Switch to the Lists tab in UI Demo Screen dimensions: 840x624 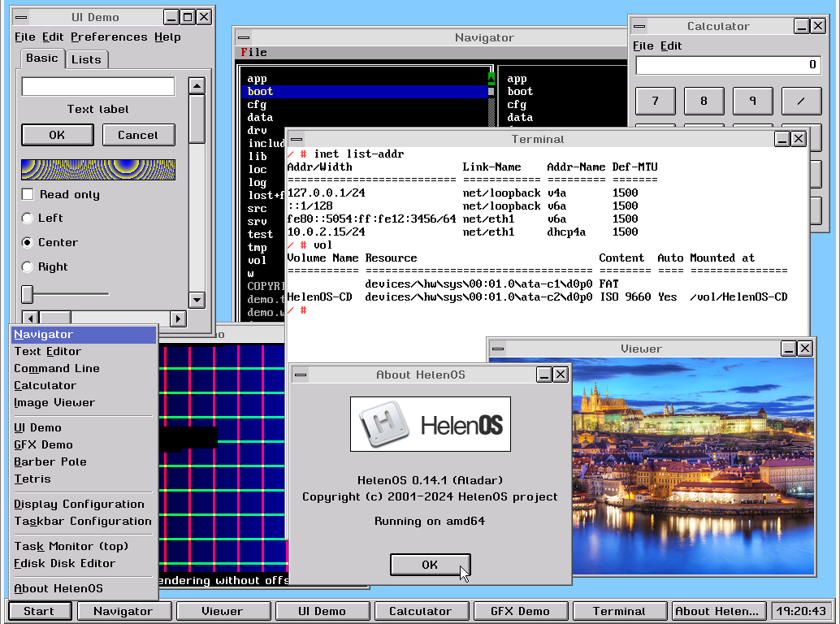(x=87, y=58)
